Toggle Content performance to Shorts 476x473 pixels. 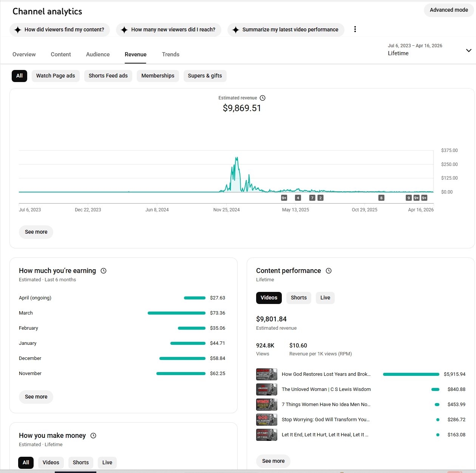tap(298, 298)
